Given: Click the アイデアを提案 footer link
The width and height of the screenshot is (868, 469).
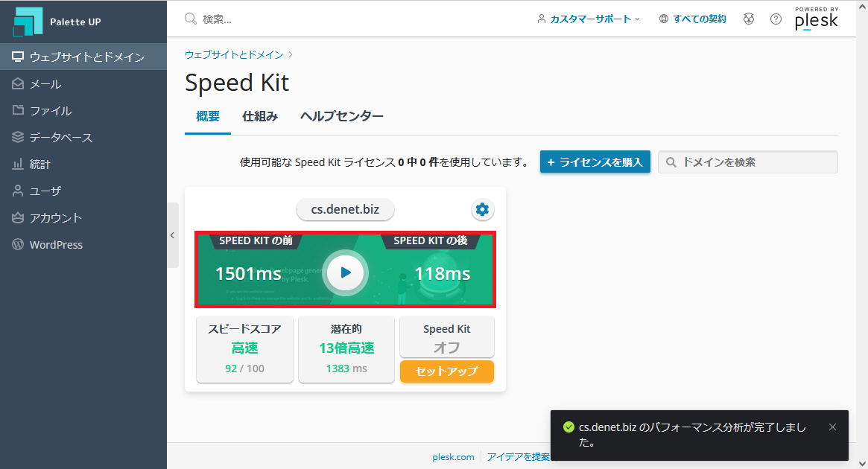Looking at the screenshot, I should click(x=518, y=457).
